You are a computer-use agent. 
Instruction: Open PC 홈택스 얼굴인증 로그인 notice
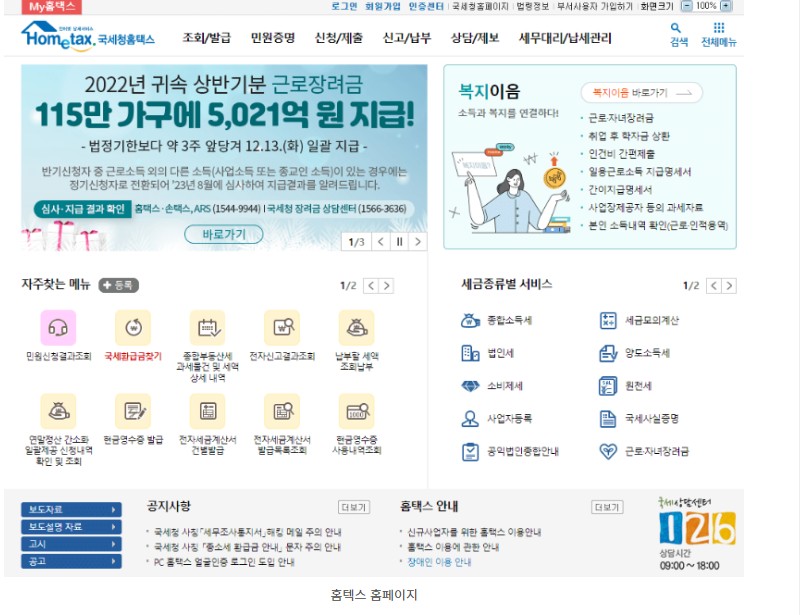tap(224, 562)
